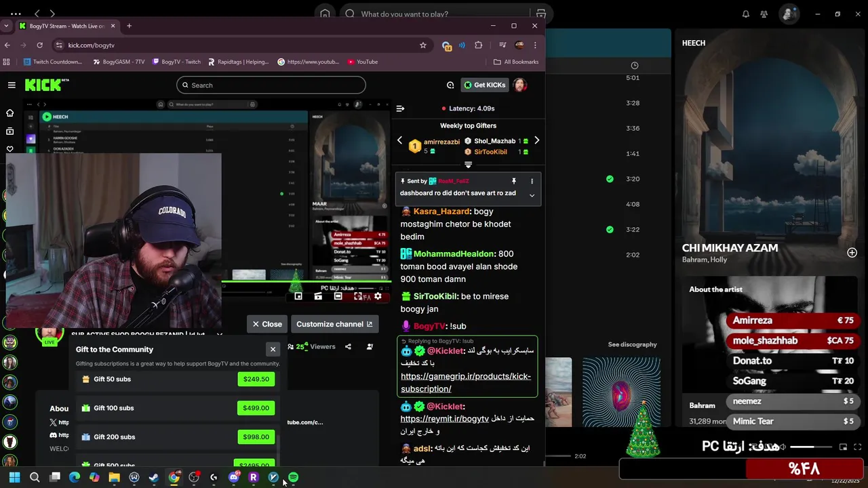Viewport: 868px width, 488px height.
Task: Open Chrome extensions puzzle icon
Action: pyautogui.click(x=479, y=45)
